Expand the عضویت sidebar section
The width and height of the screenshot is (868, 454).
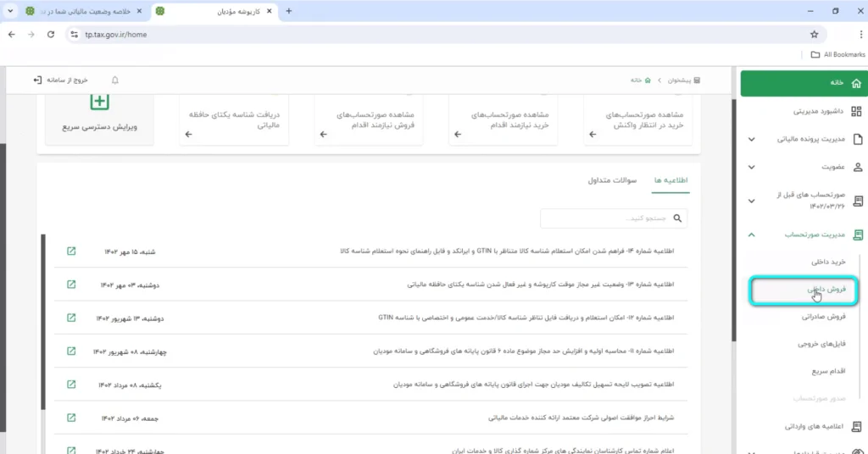pos(752,167)
